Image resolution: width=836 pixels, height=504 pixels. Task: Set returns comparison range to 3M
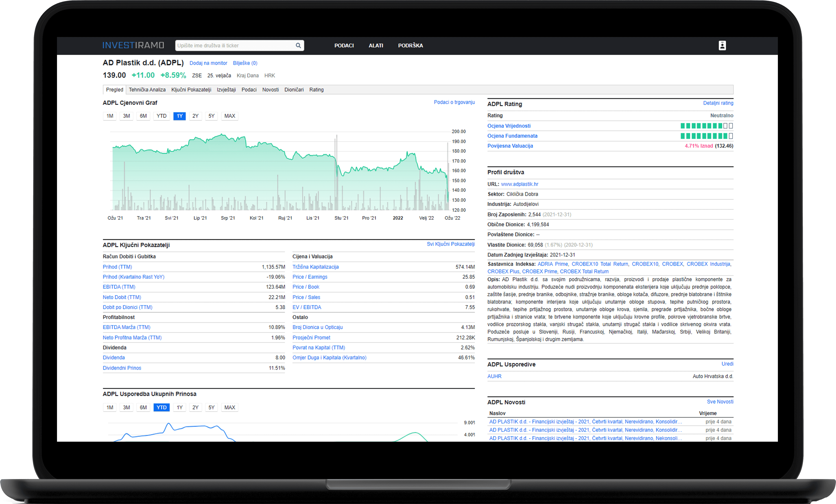click(126, 407)
